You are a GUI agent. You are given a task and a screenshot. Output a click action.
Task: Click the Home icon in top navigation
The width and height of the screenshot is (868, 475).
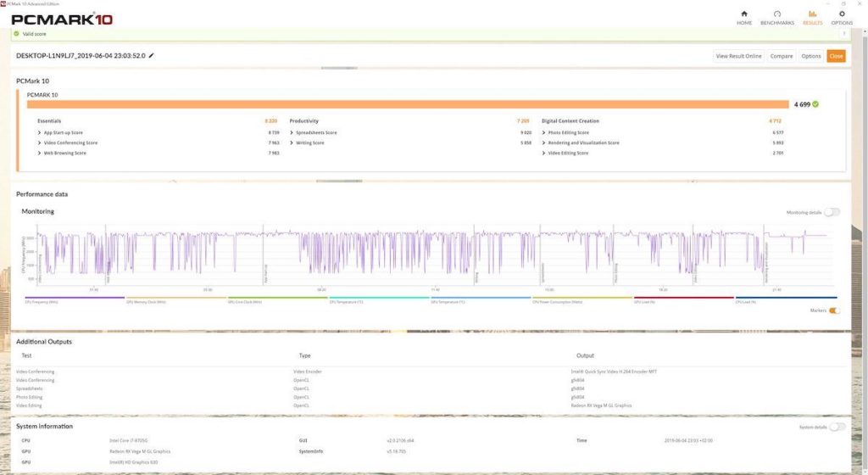pos(744,14)
